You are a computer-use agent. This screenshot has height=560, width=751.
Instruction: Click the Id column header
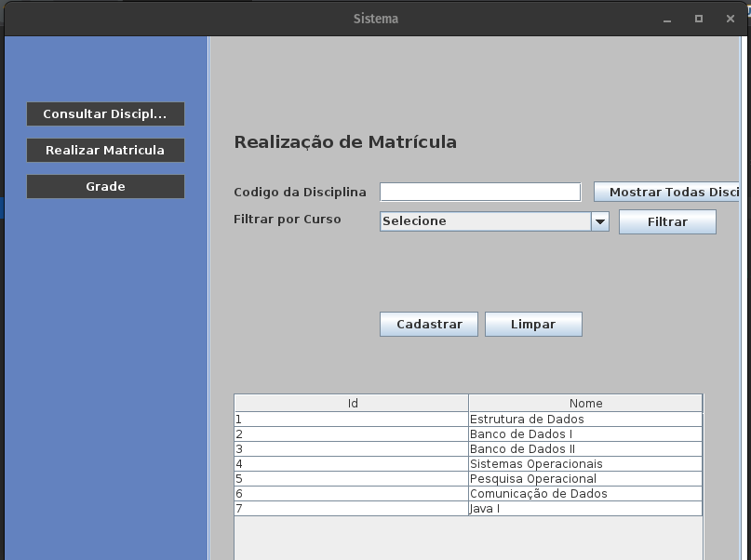pyautogui.click(x=350, y=403)
